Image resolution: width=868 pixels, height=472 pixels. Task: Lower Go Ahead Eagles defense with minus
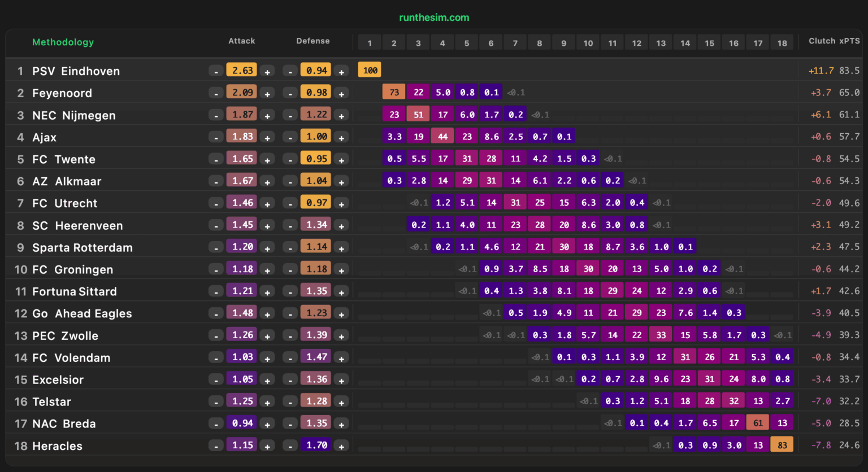290,314
